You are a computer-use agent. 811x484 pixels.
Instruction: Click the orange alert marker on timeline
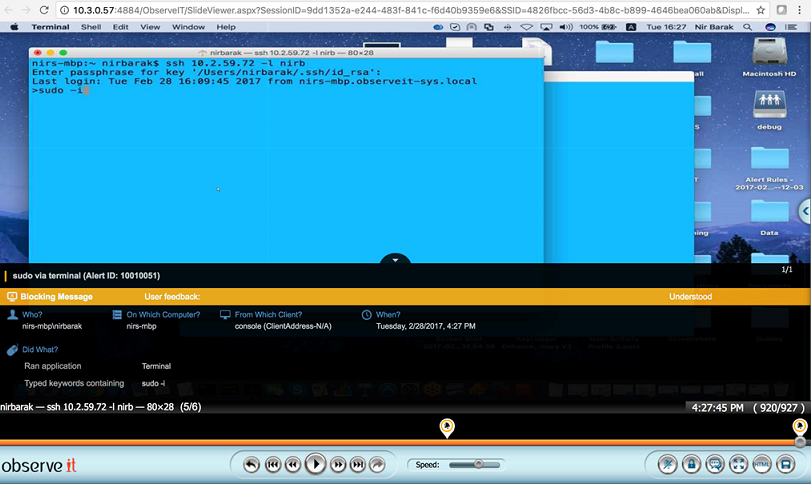(x=447, y=427)
